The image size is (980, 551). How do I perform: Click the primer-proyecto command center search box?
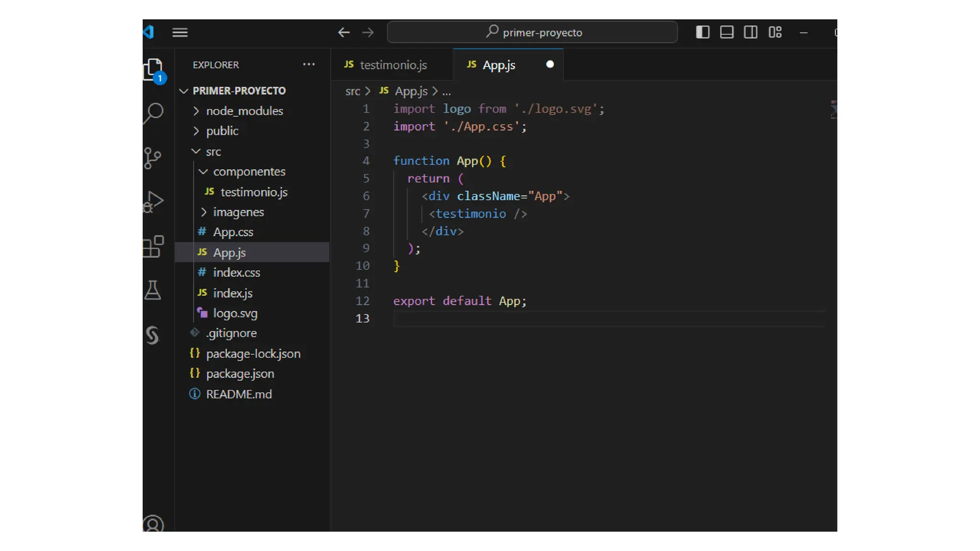point(532,32)
